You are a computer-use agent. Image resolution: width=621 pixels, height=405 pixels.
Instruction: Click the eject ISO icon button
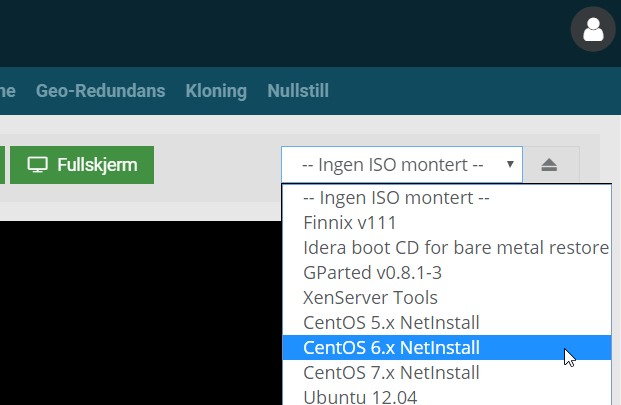point(550,165)
